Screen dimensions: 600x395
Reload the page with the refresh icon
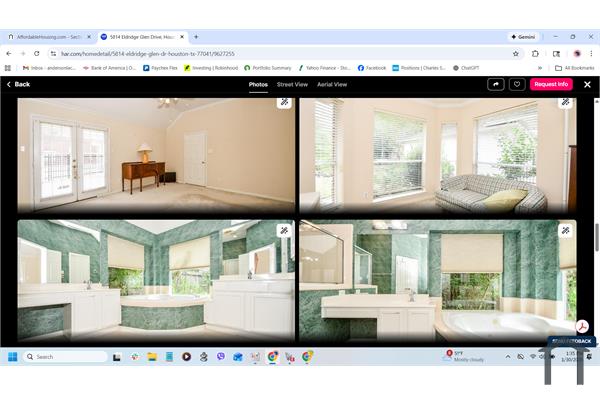coord(37,54)
